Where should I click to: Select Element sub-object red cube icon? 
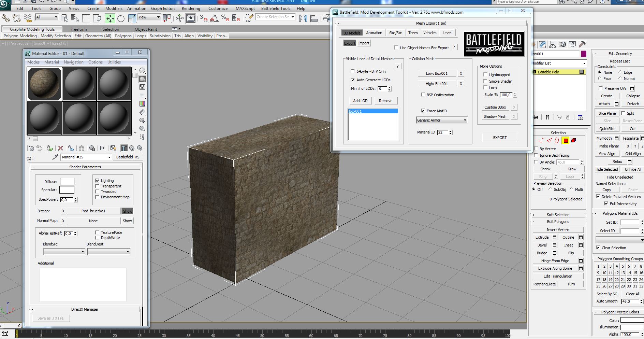(x=574, y=140)
